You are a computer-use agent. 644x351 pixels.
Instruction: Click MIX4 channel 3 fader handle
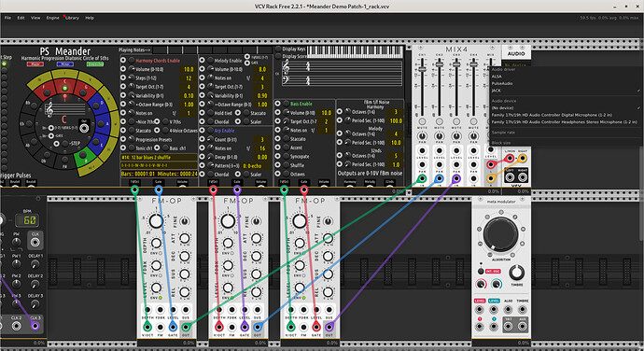click(456, 63)
